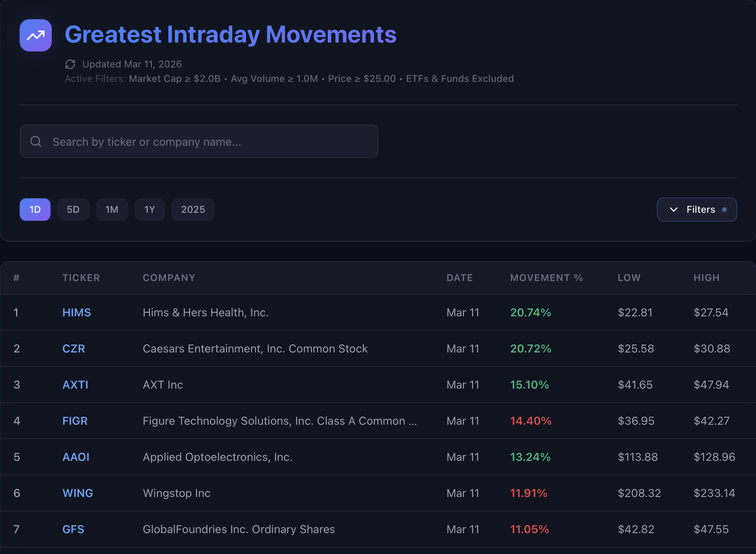This screenshot has height=554, width=756.
Task: Click the magnifying glass search icon
Action: [36, 141]
